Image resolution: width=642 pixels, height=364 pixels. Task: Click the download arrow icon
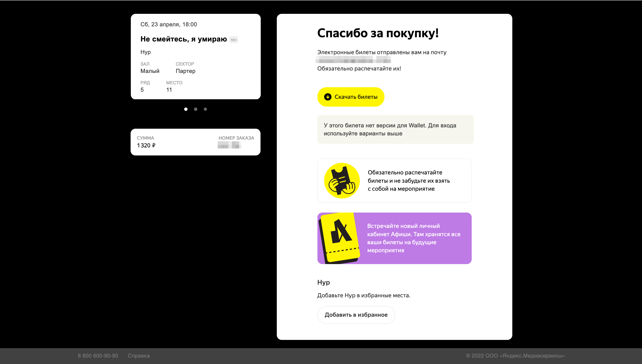tap(327, 97)
